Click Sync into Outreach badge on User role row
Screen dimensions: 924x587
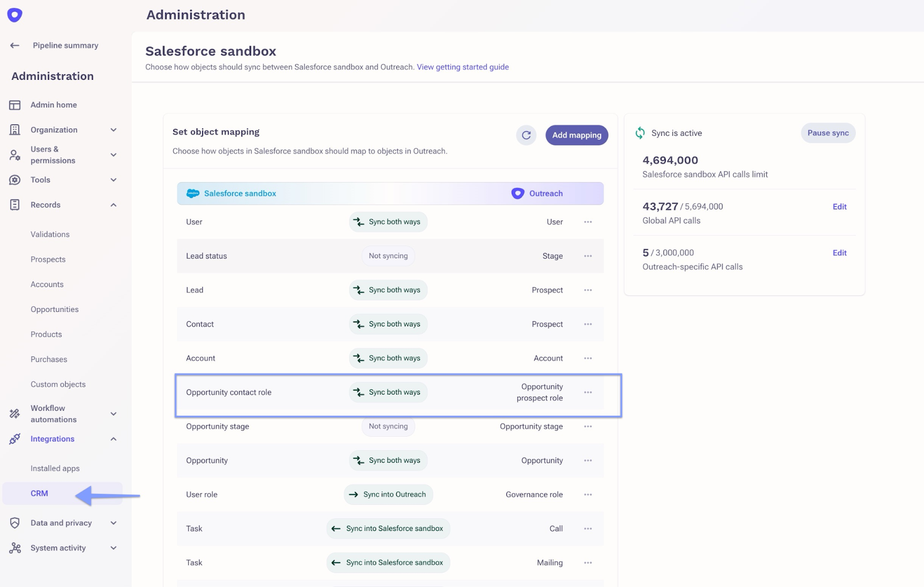[x=388, y=495]
